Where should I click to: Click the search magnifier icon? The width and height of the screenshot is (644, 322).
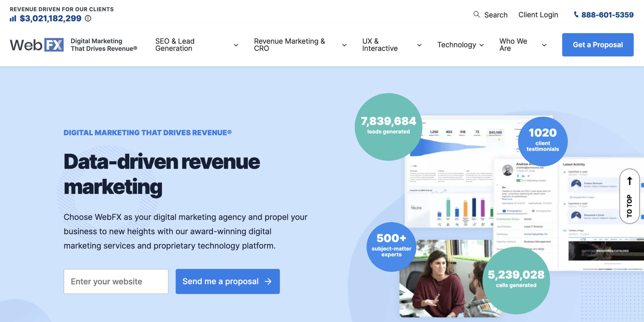point(476,14)
